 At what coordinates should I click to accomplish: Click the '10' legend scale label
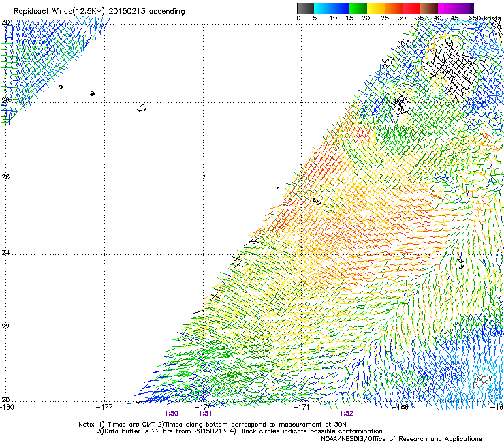coord(333,18)
